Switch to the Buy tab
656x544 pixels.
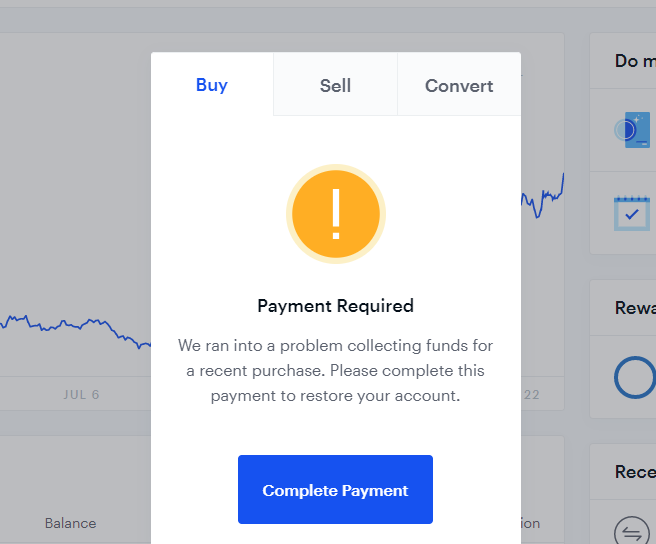(x=212, y=85)
